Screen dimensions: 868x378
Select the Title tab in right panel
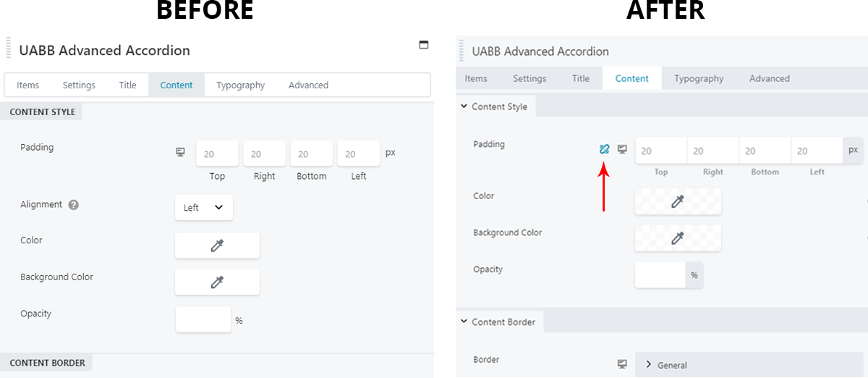point(581,78)
